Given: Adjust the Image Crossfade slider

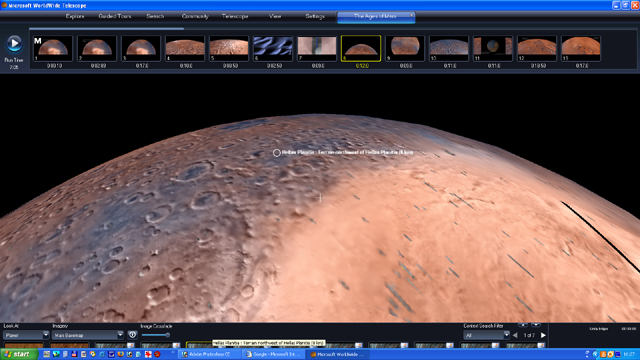Looking at the screenshot, I should click(156, 335).
